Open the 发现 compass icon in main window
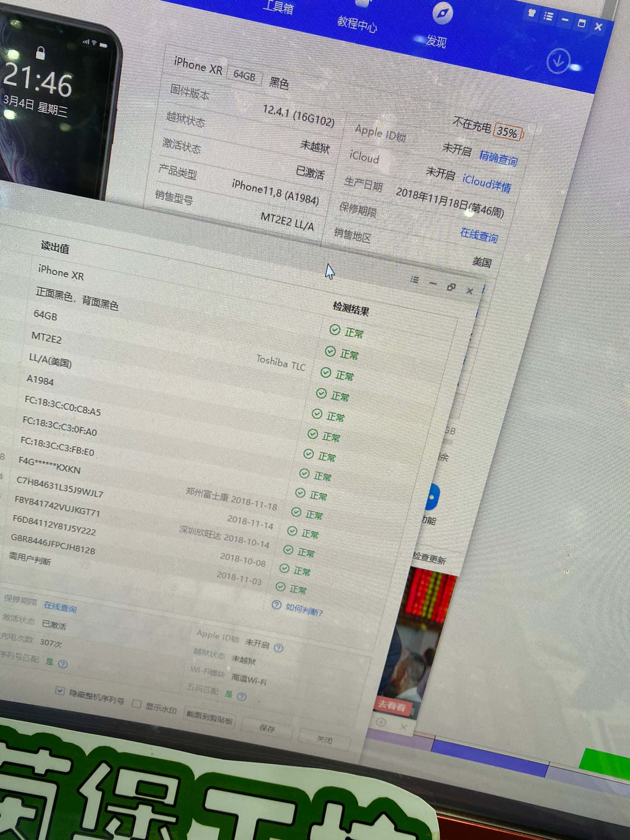This screenshot has height=840, width=630. click(x=443, y=13)
